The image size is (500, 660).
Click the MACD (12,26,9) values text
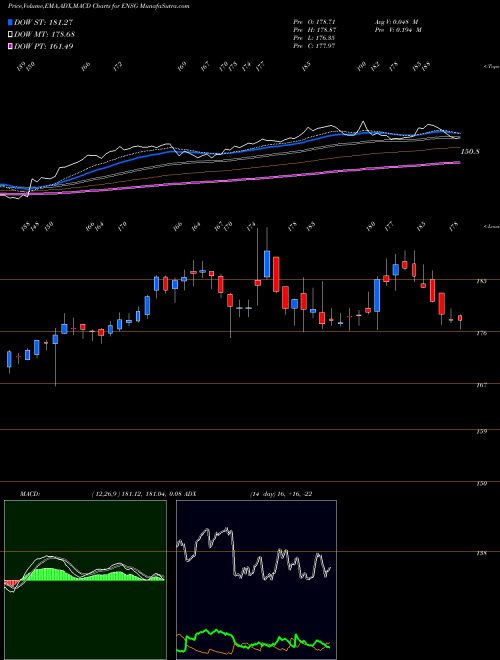(136, 494)
